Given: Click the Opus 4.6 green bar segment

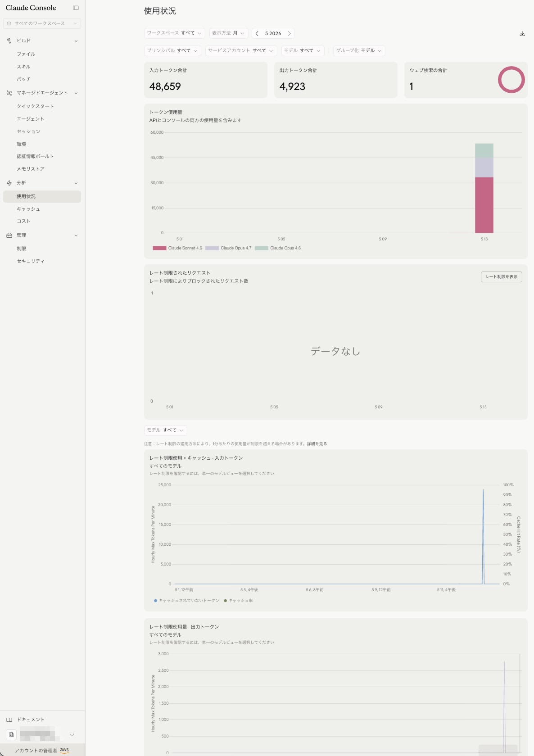Looking at the screenshot, I should click(x=484, y=150).
